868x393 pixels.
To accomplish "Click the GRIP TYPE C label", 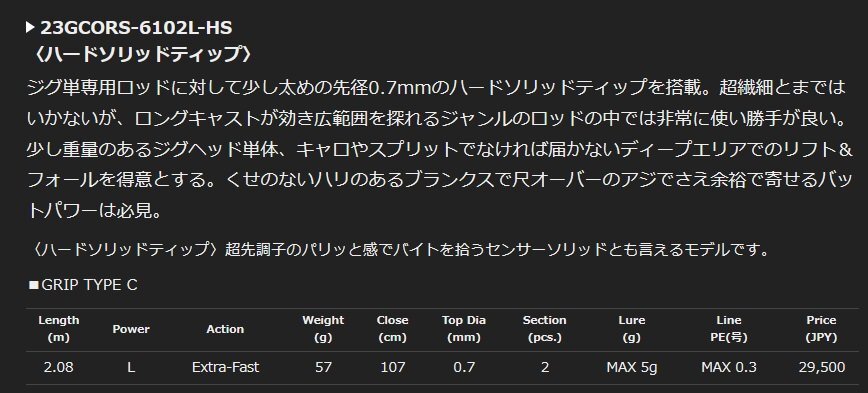I will point(89,285).
